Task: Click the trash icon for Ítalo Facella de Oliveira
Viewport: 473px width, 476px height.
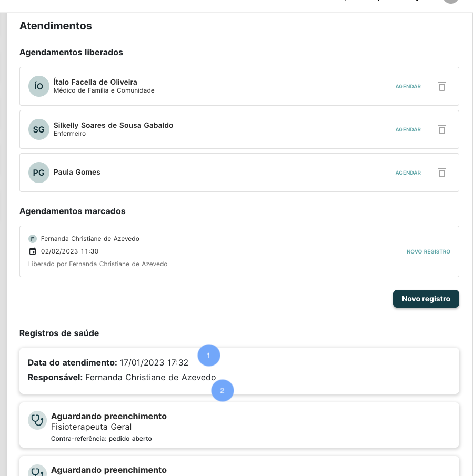Action: (x=441, y=86)
